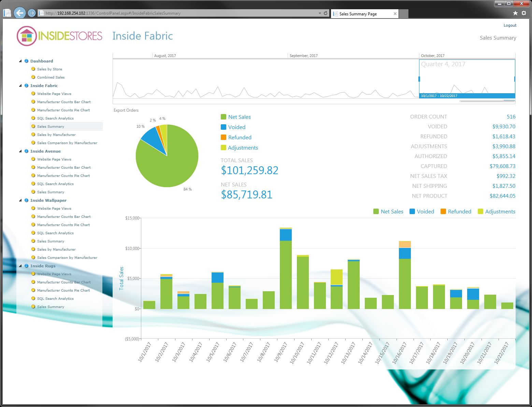Open Inside Fabric Sales by Manufacturer
This screenshot has width=532, height=407.
click(56, 135)
